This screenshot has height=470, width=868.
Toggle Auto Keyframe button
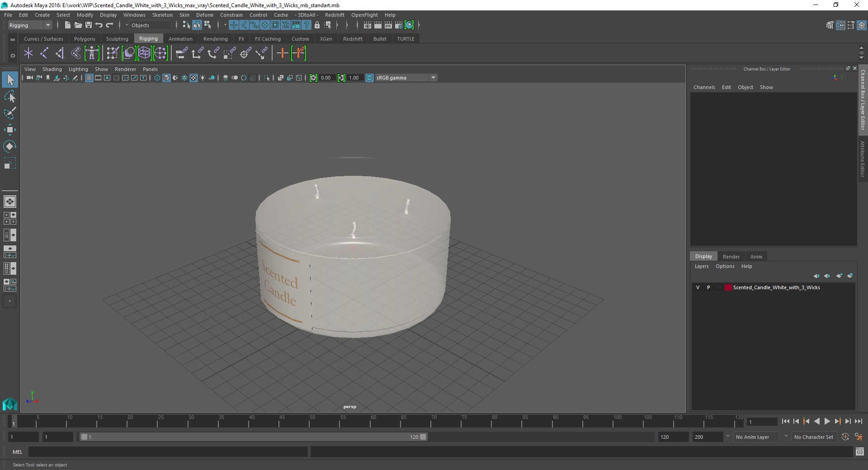point(845,437)
